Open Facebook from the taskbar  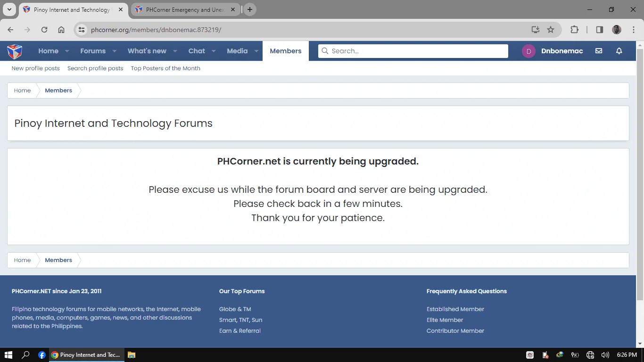tap(42, 355)
